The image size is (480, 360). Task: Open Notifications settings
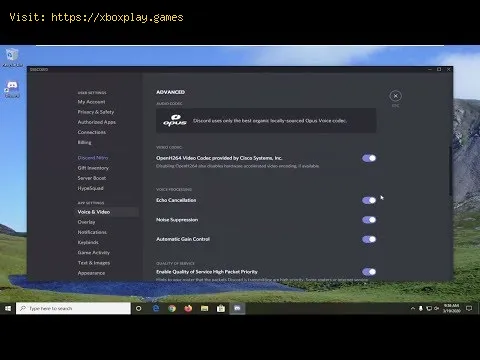92,232
